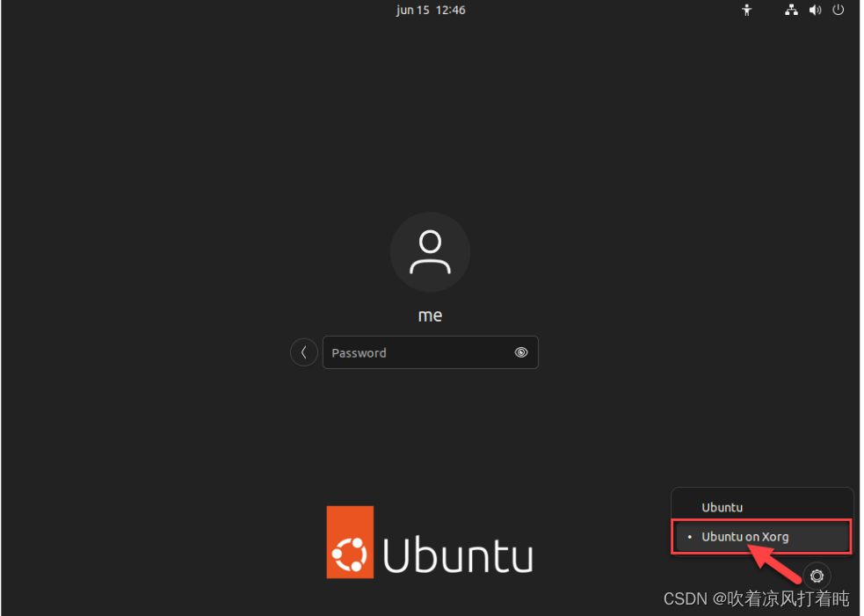The width and height of the screenshot is (864, 616).
Task: Choose Ubuntu on Xorg from the session menu
Action: point(746,536)
